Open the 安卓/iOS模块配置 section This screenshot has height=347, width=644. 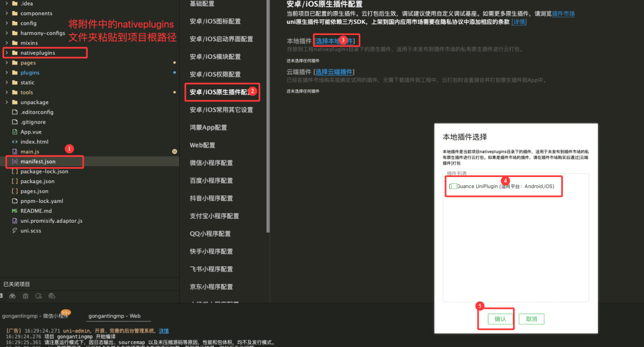215,57
